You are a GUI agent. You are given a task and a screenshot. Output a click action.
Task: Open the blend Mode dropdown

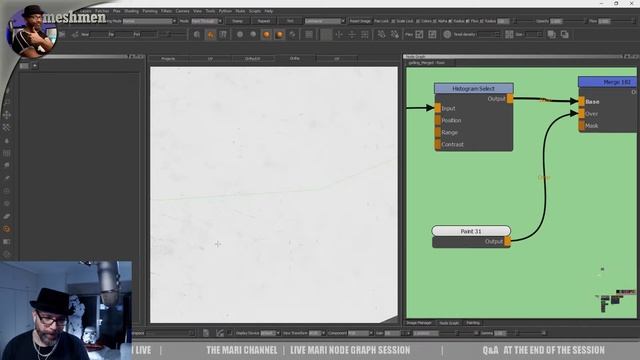[x=207, y=21]
